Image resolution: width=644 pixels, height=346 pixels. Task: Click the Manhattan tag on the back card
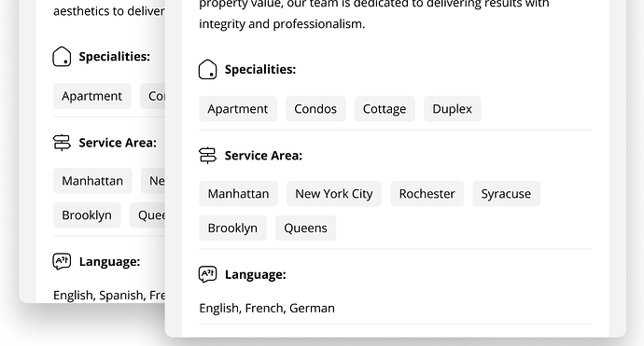92,181
